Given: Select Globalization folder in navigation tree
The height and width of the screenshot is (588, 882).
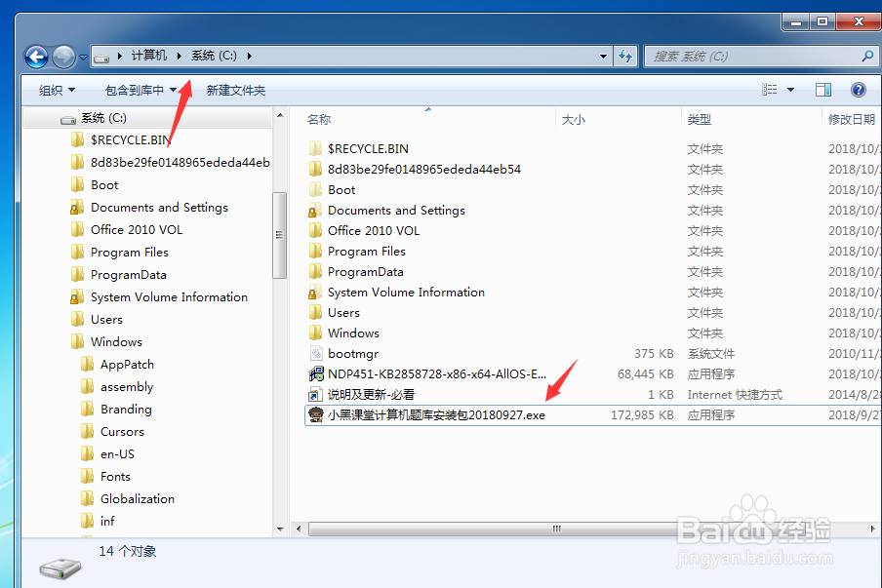Looking at the screenshot, I should click(138, 499).
